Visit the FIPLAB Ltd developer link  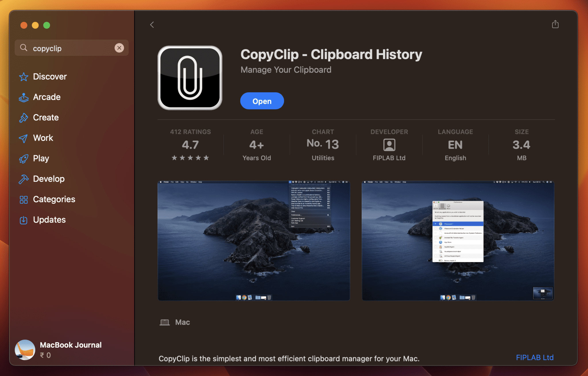534,357
